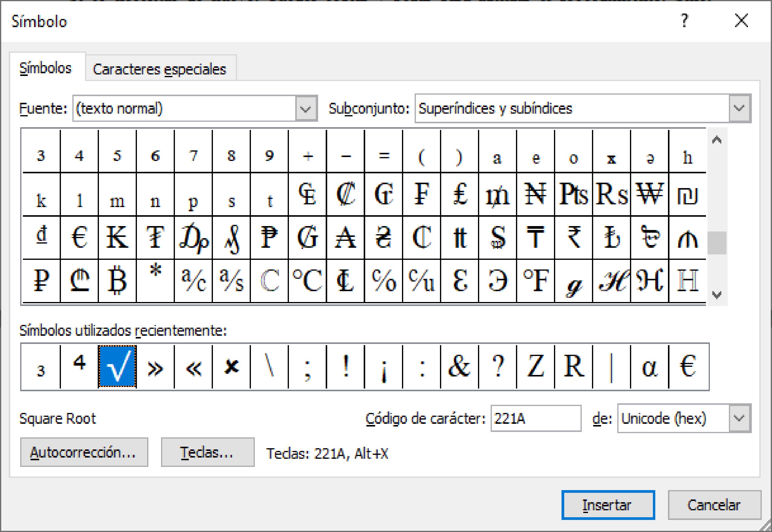Select the Won sign symbol
Screen dimensions: 772x532
click(650, 197)
